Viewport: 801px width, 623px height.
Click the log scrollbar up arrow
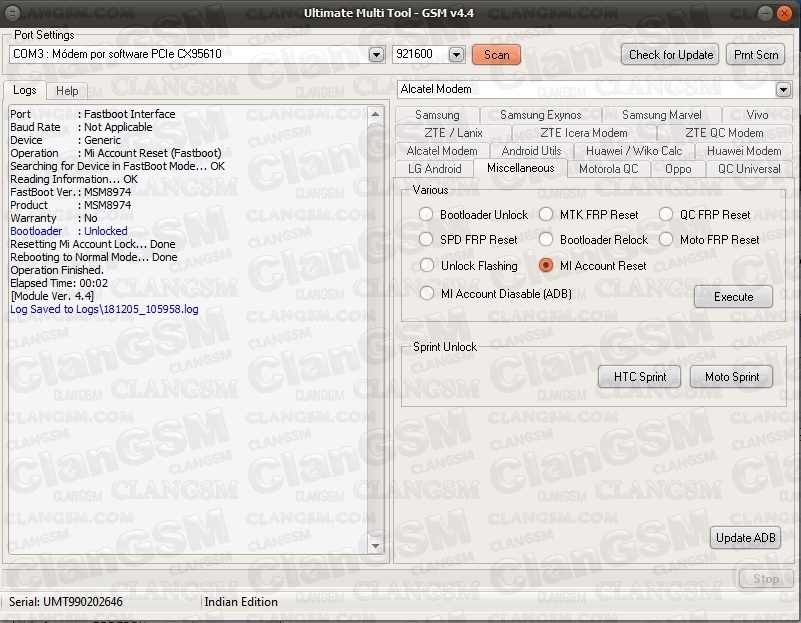coord(375,114)
